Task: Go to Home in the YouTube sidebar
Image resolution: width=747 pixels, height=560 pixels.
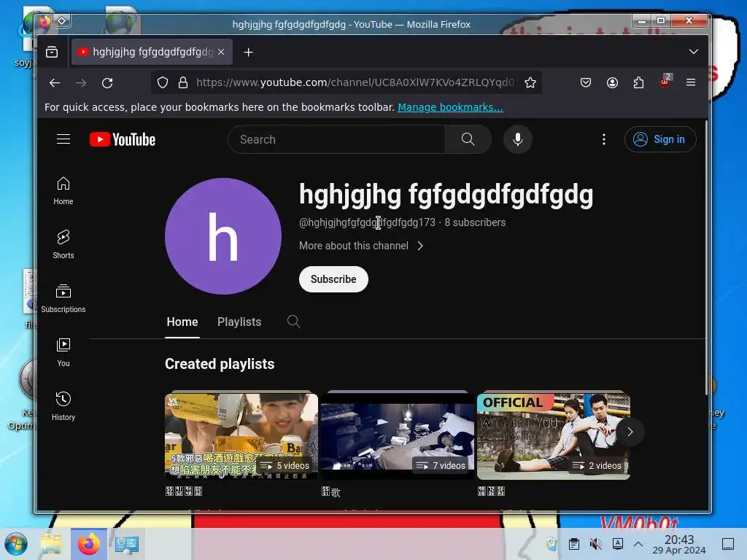Action: [63, 191]
